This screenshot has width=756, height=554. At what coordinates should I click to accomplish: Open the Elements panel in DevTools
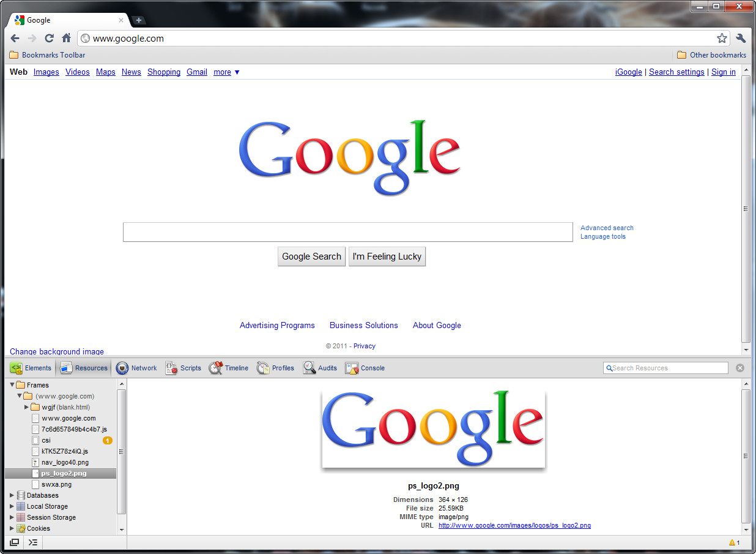click(x=31, y=368)
